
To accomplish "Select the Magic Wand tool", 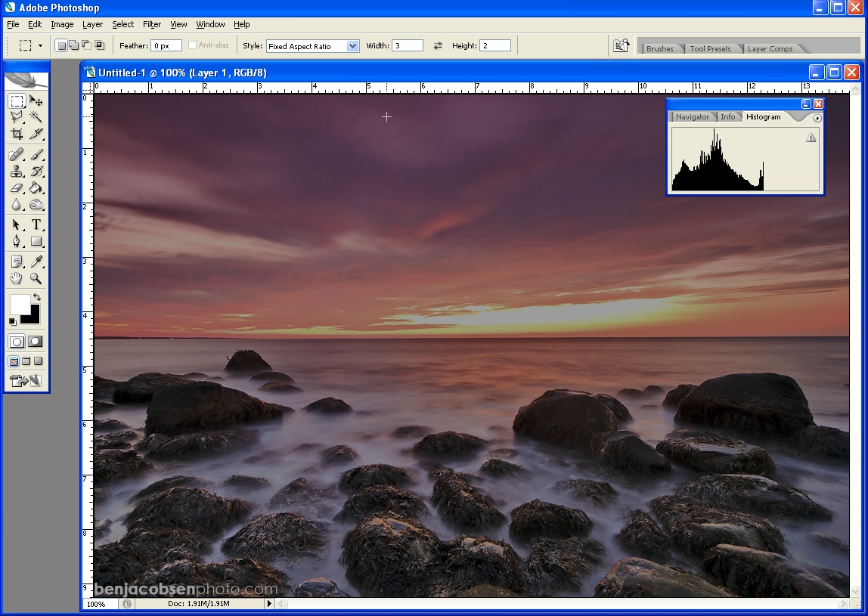I will click(36, 117).
